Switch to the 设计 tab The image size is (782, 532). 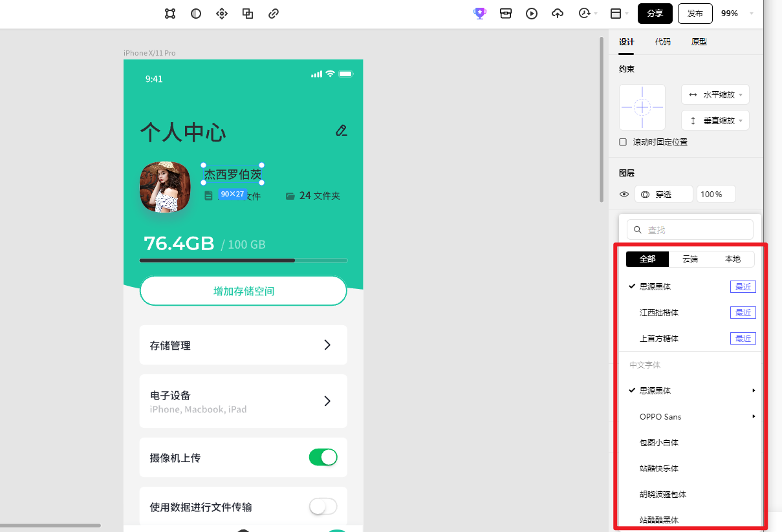[x=626, y=41]
